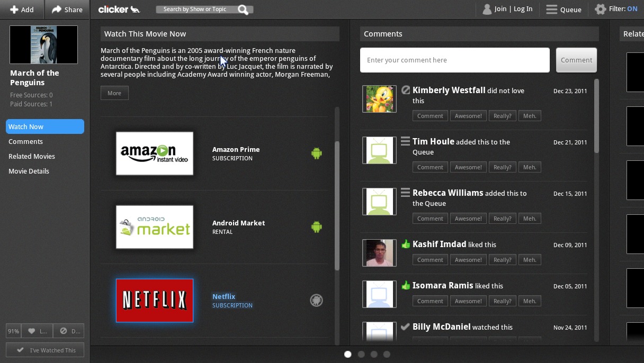The height and width of the screenshot is (363, 644).
Task: Click Really? under Kimberly Westfall's activity
Action: coord(503,116)
